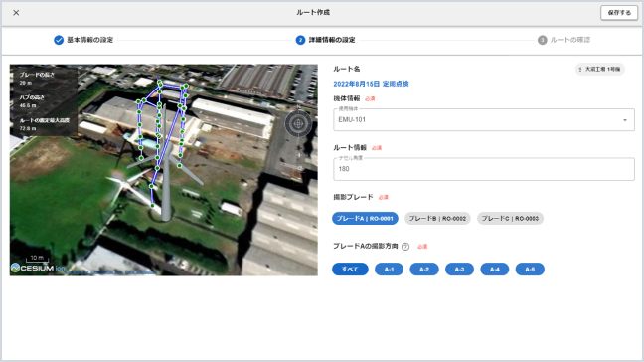Click the 撮影ブレード section heading
Image resolution: width=644 pixels, height=362 pixels.
click(353, 197)
